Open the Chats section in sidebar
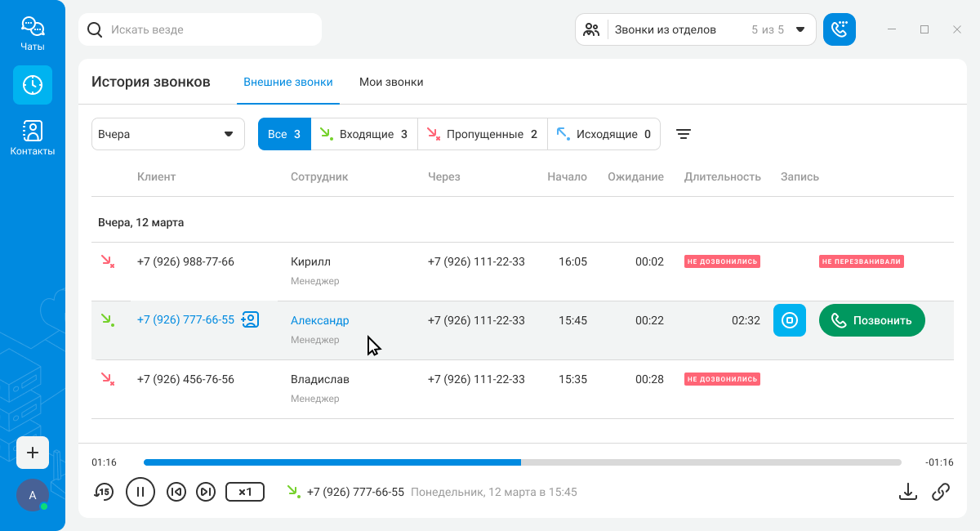 click(x=33, y=33)
